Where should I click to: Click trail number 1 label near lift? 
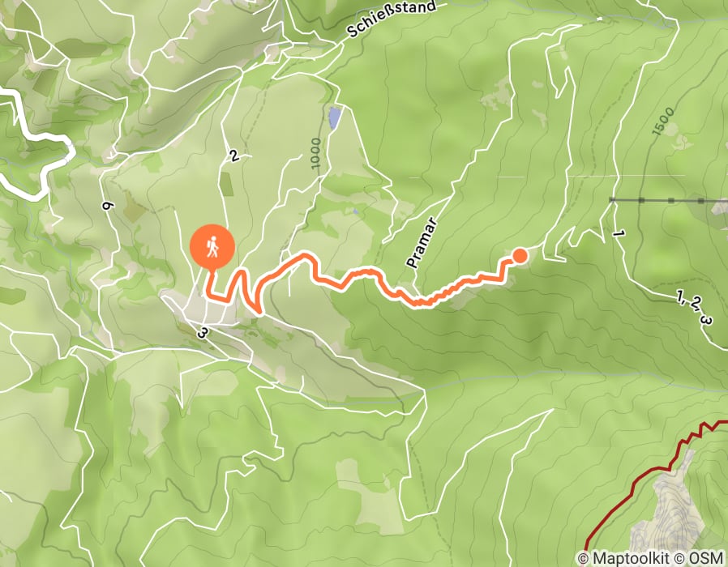tap(617, 234)
